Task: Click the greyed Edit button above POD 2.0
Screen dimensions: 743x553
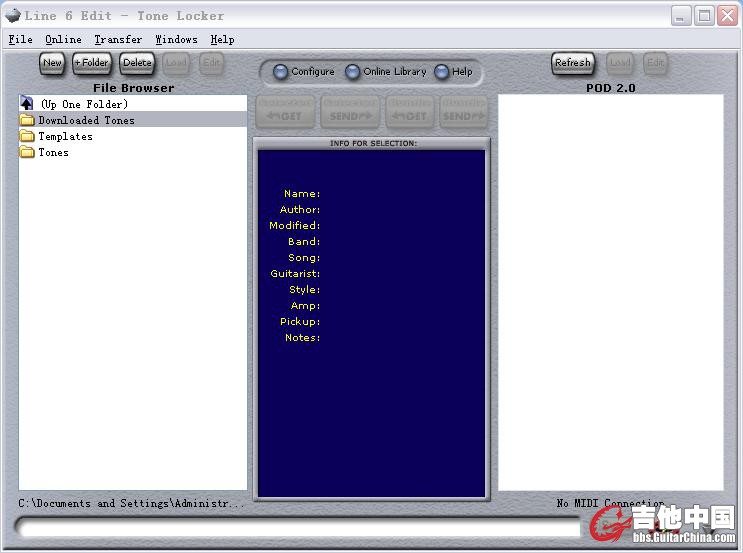Action: point(655,63)
